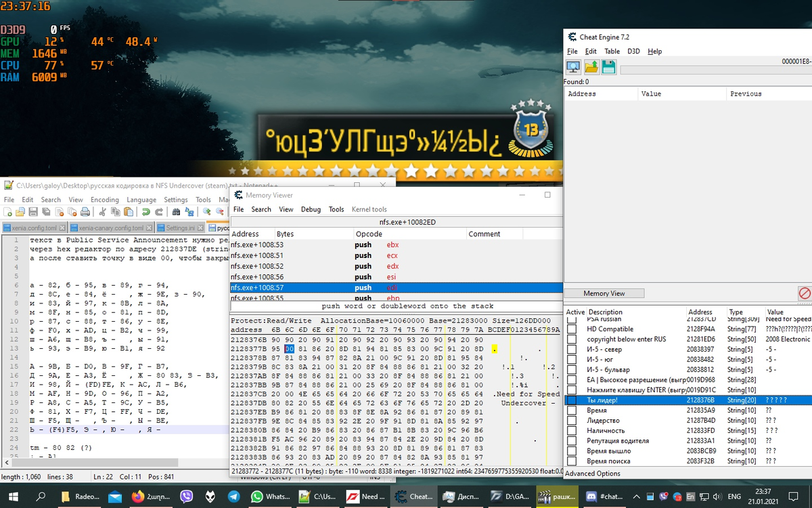Screen dimensions: 812x508
Task: Switch to xenia-canary.config.toml tab
Action: pyautogui.click(x=110, y=228)
